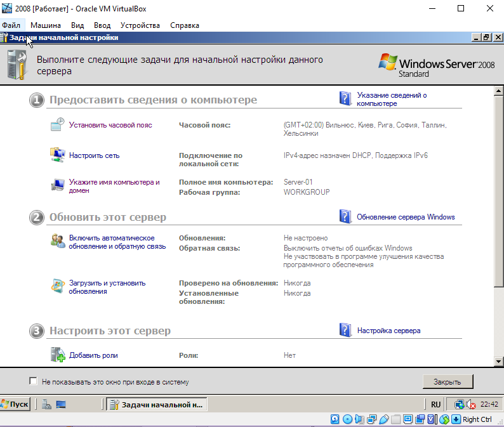Click the WORKGROUP value text
Screen dimensions: 504x427
click(x=307, y=192)
